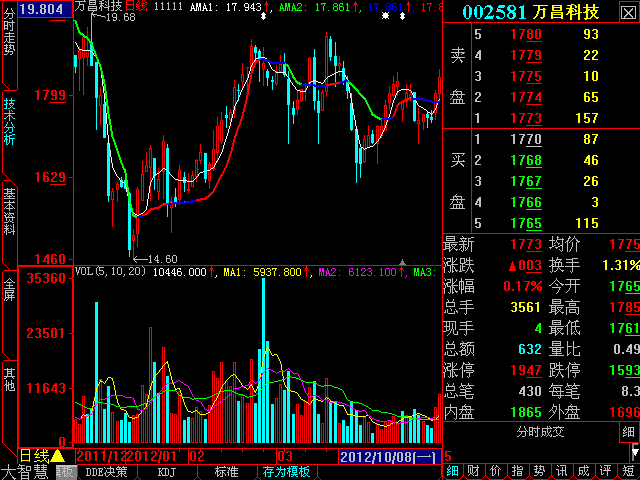Open the 短 short-term tab
Screen dimensions: 640x480
[629, 471]
